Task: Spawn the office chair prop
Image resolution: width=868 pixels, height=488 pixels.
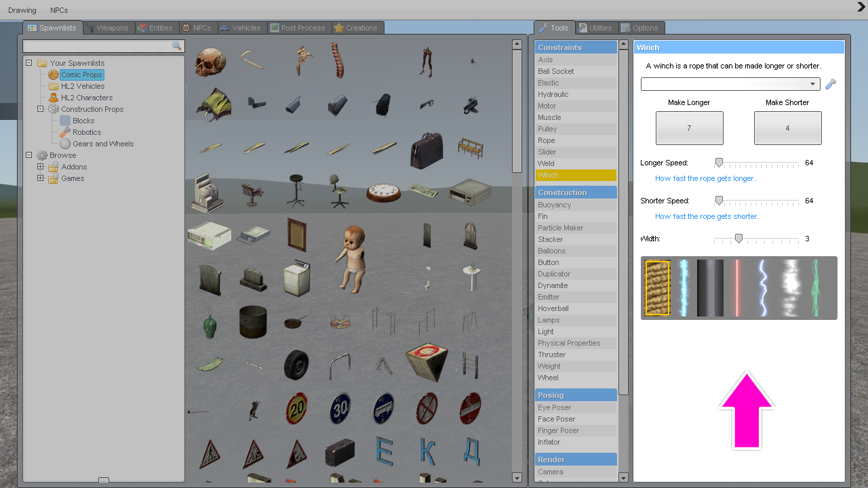Action: 339,191
